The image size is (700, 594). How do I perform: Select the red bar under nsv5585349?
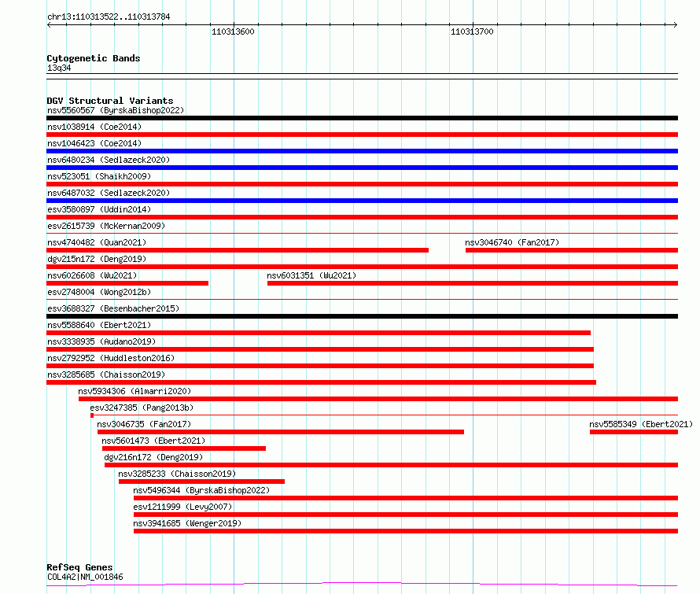tap(634, 432)
